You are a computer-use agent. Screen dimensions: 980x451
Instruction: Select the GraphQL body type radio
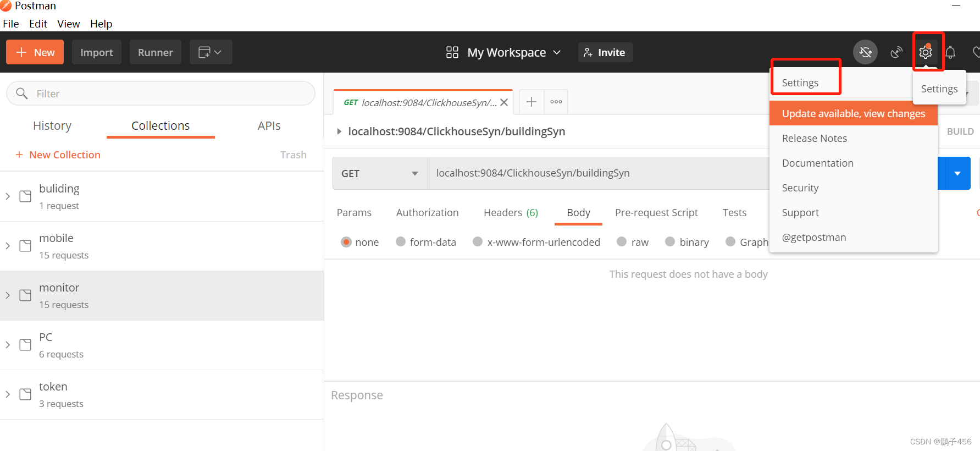730,241
